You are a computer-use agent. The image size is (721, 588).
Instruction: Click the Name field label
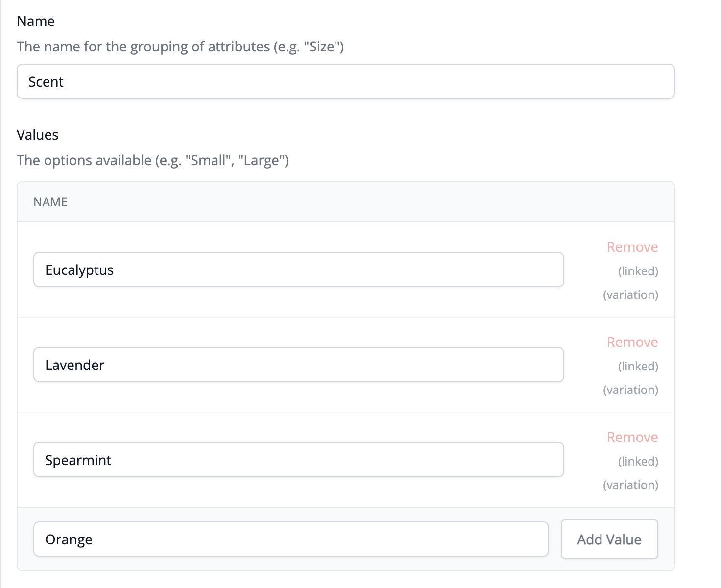tap(36, 21)
